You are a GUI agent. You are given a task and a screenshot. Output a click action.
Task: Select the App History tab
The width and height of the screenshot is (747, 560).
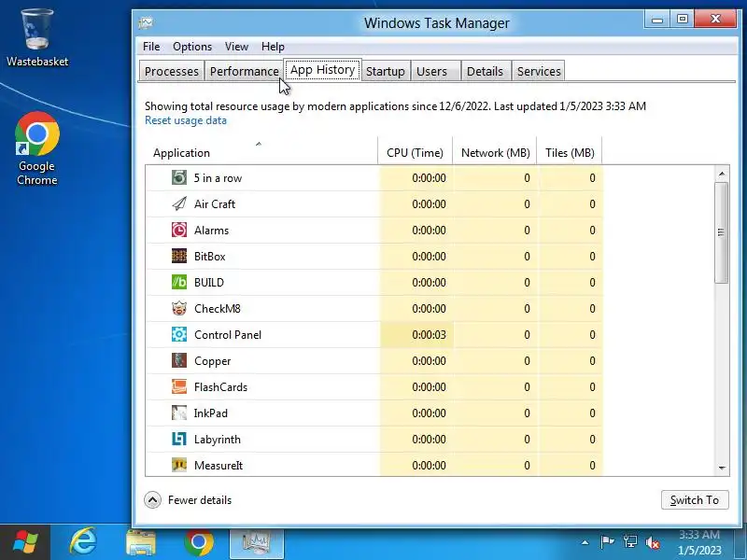point(322,70)
